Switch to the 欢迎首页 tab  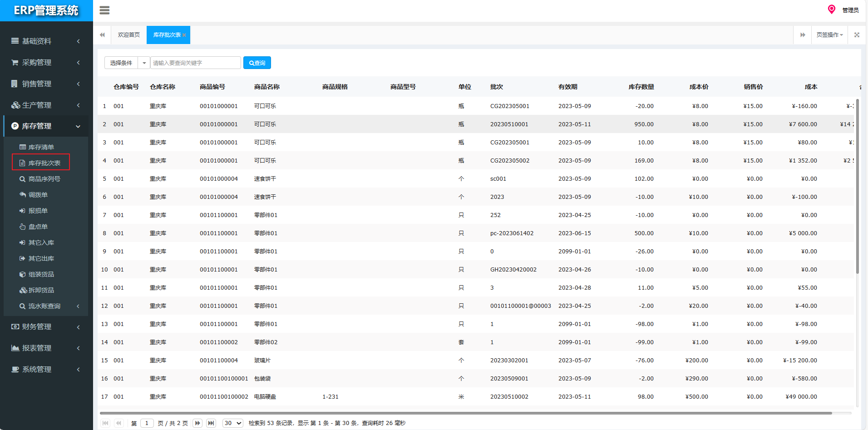pos(129,35)
